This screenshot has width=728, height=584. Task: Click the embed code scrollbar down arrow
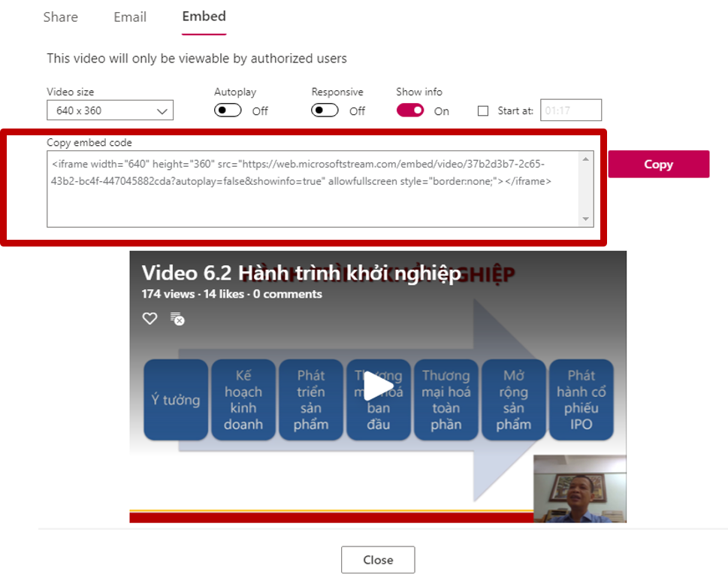tap(586, 219)
